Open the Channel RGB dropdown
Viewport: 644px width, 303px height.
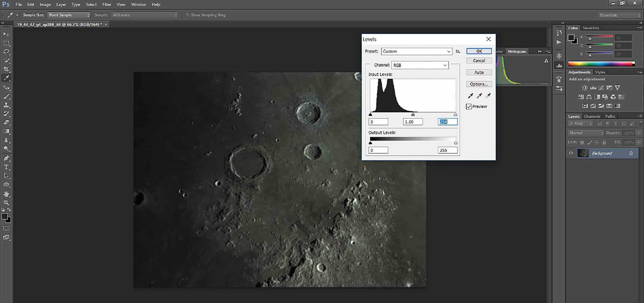420,65
